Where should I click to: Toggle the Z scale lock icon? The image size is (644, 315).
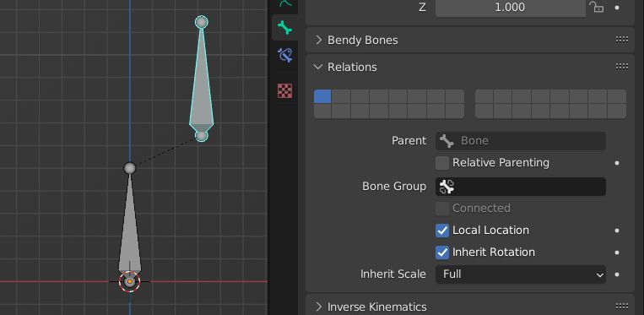click(x=597, y=7)
